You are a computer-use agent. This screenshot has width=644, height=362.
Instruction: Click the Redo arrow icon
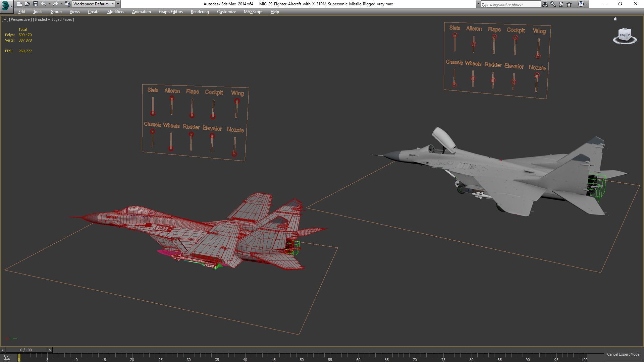(x=55, y=4)
